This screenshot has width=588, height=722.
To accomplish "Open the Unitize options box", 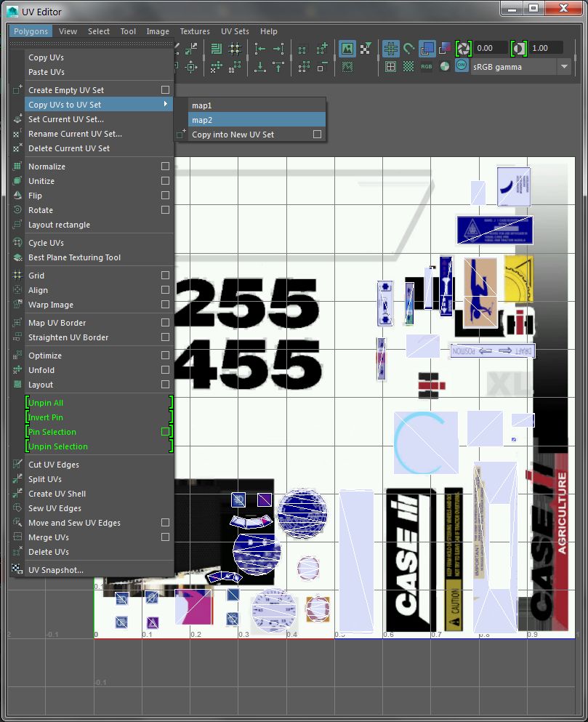I will [165, 181].
